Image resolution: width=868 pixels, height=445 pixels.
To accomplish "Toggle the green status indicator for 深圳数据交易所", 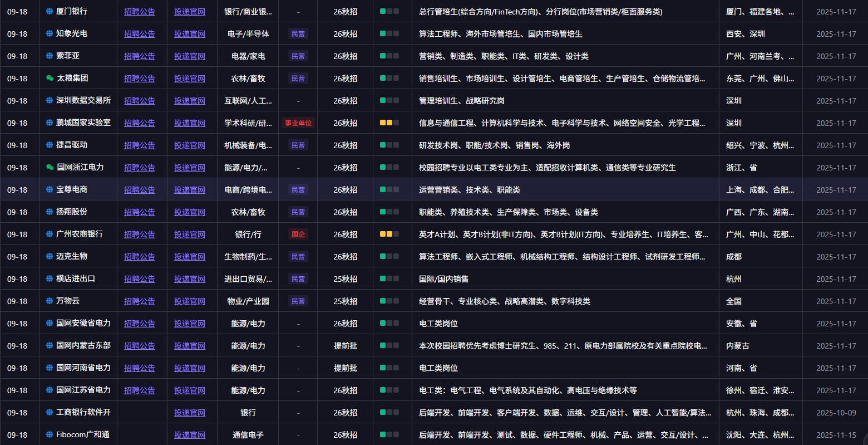I will pyautogui.click(x=382, y=100).
